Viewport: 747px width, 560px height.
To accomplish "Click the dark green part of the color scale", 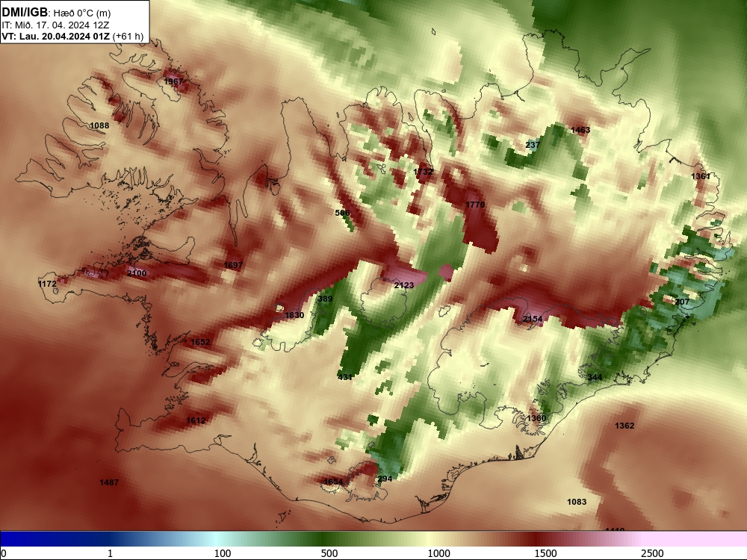I will click(324, 538).
